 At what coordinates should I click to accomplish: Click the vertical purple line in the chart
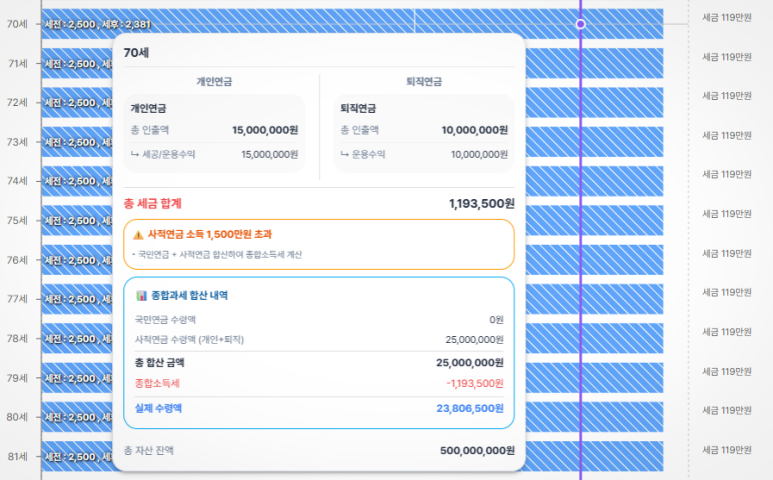581,250
